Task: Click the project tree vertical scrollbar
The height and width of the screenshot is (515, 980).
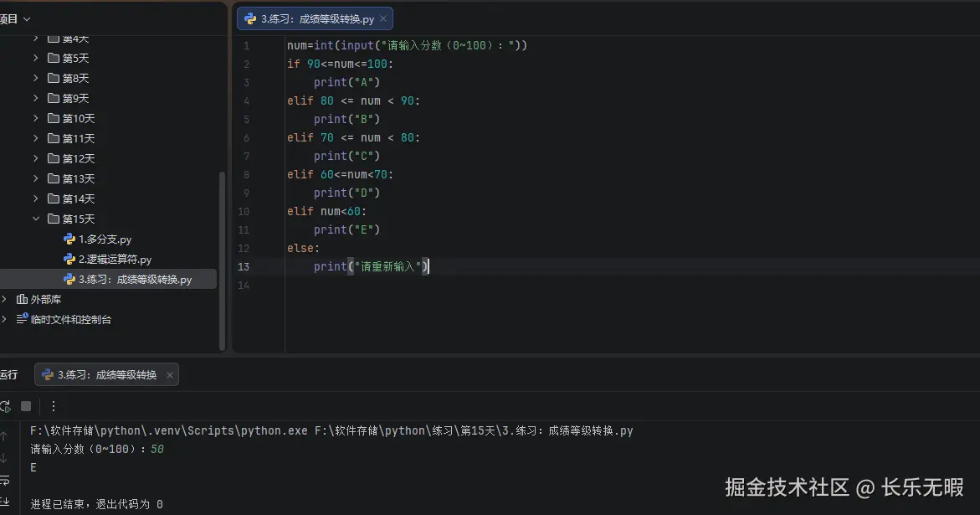Action: (222, 260)
